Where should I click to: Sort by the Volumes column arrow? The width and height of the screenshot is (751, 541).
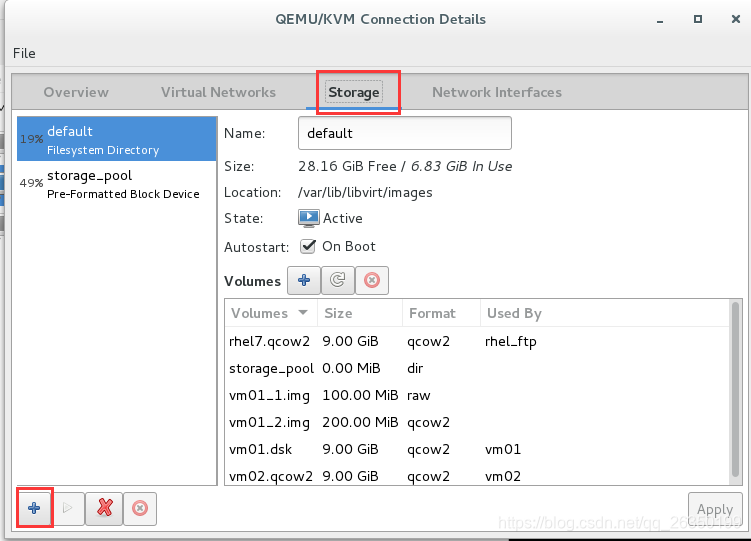303,313
